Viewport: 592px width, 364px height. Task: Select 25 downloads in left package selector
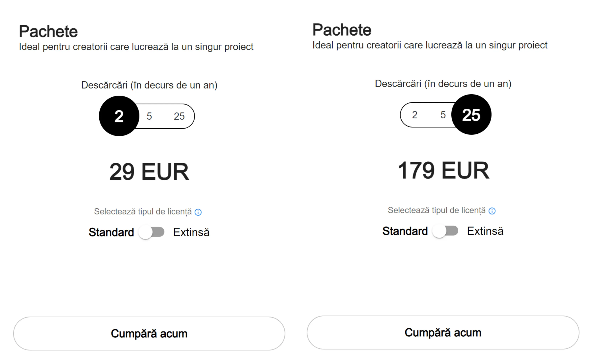point(179,116)
